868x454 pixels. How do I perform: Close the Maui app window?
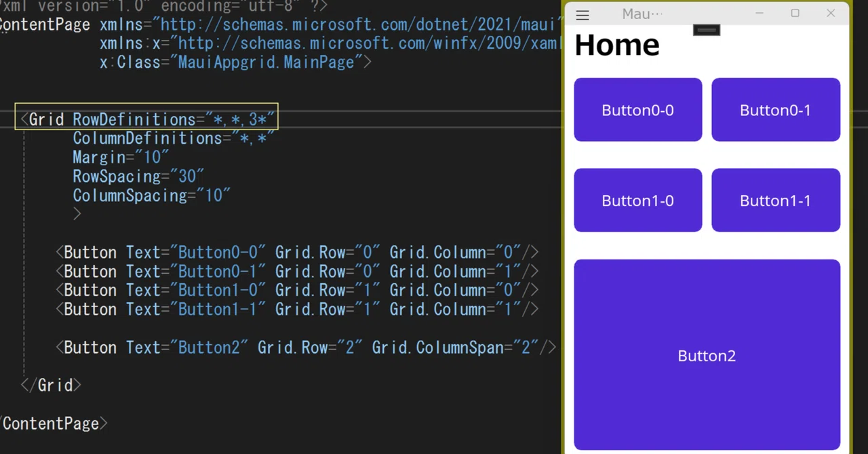click(x=831, y=14)
